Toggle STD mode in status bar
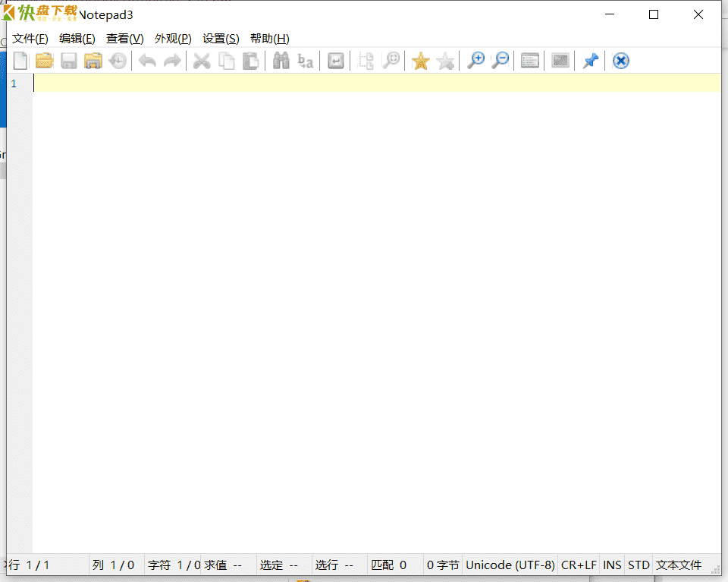 point(639,565)
